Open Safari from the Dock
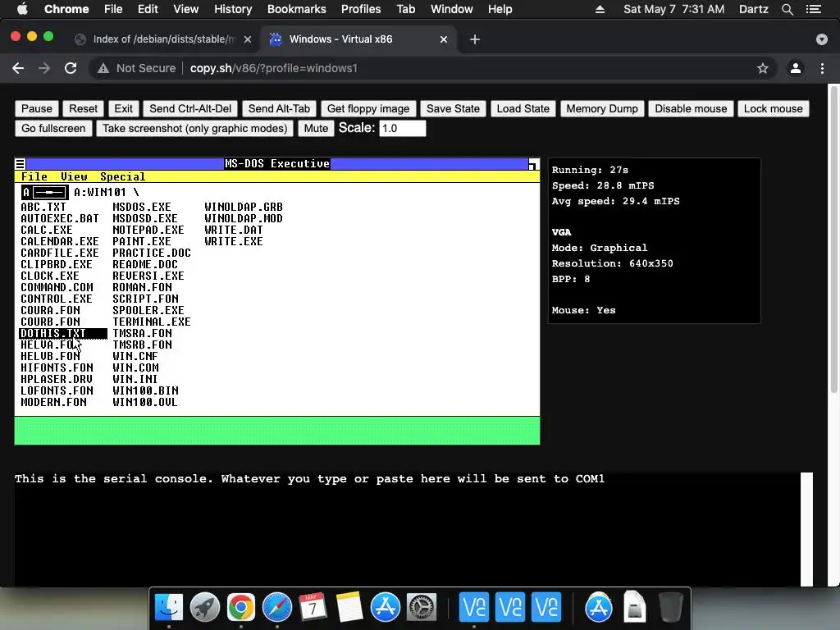 click(277, 607)
